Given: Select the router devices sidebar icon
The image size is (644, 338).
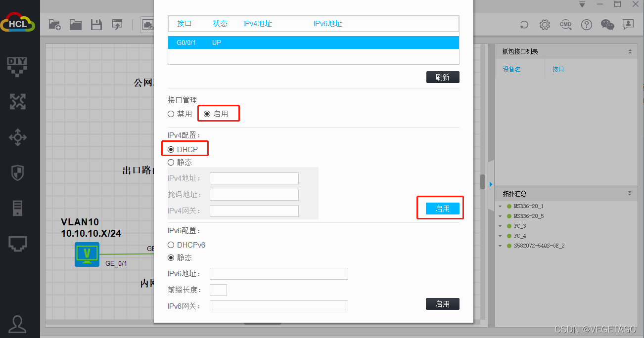Looking at the screenshot, I should [18, 102].
